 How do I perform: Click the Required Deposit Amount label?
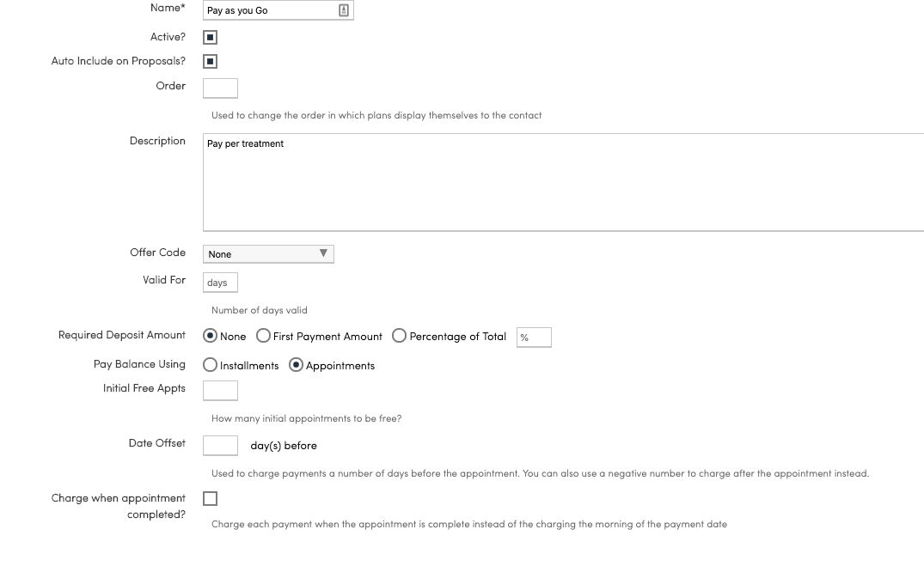[x=122, y=335]
